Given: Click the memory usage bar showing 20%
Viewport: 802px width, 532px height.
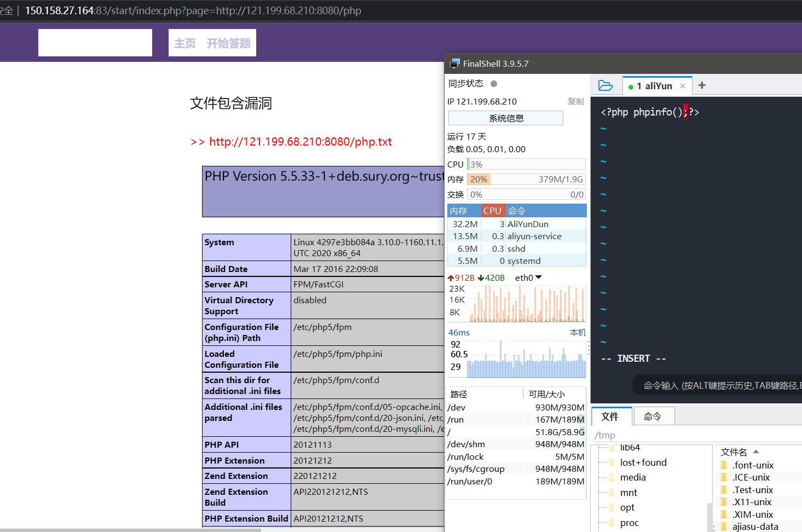Looking at the screenshot, I should point(526,179).
